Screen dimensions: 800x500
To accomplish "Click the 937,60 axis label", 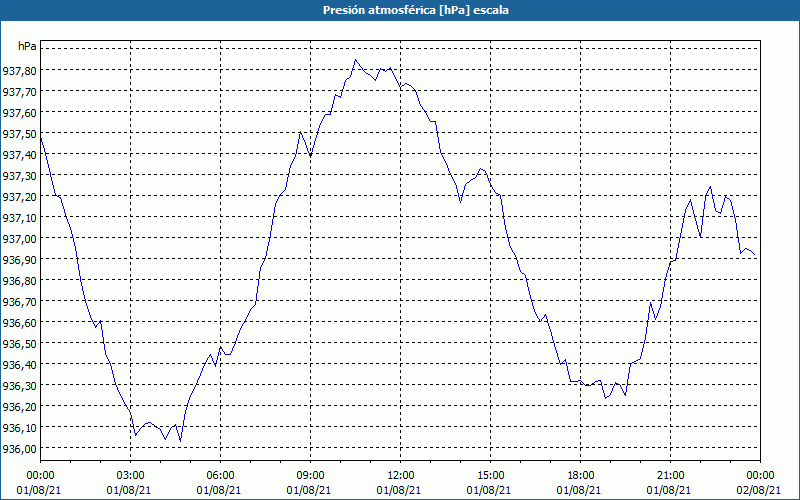I will [19, 112].
